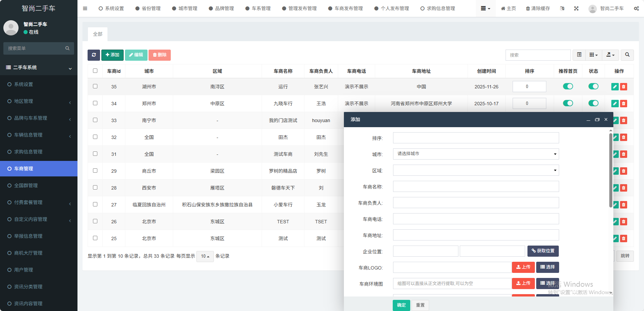
Task: Click the fullscreen icon in top bar
Action: (576, 8)
